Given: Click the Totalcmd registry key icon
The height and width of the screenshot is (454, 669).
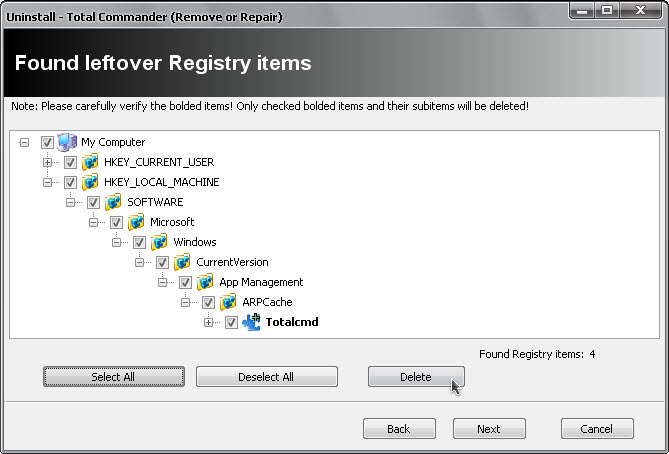Looking at the screenshot, I should [251, 322].
